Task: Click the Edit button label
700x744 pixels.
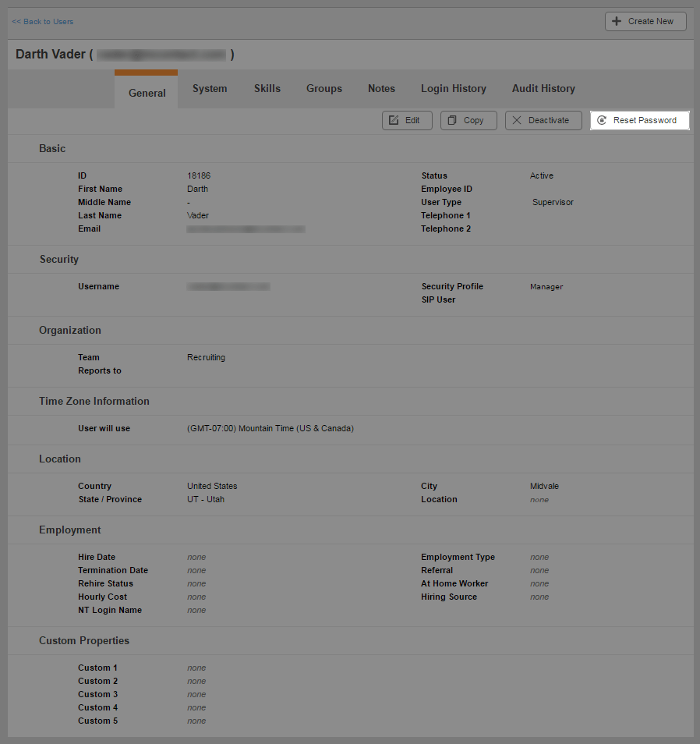Action: pyautogui.click(x=412, y=120)
